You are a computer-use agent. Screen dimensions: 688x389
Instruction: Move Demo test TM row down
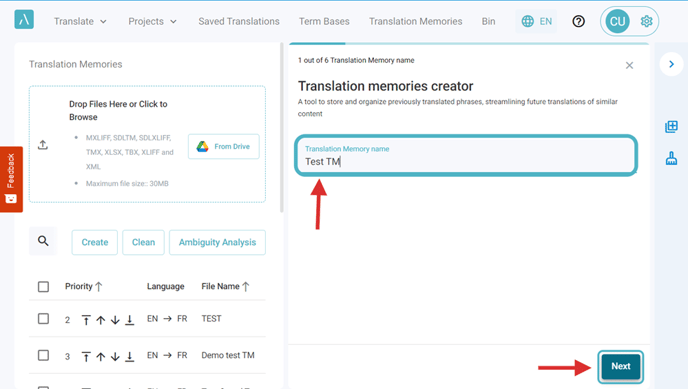point(115,357)
